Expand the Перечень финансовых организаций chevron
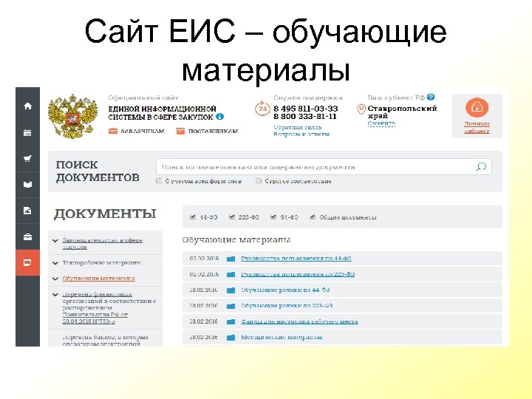Screen dimensions: 532x399 click(x=55, y=295)
